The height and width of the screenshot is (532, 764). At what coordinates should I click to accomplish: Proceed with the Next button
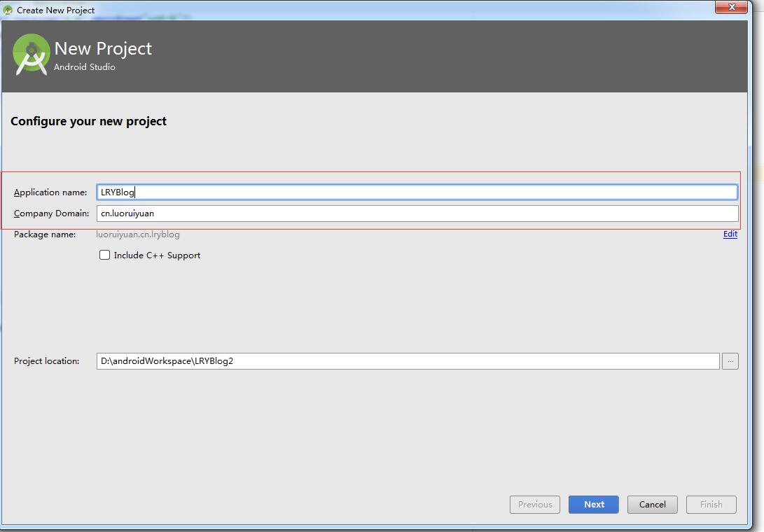[x=593, y=504]
